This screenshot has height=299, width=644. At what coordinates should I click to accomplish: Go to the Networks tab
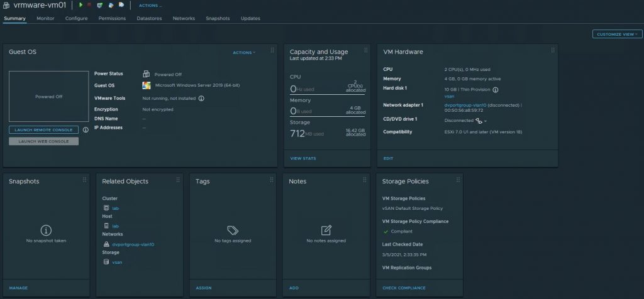184,18
